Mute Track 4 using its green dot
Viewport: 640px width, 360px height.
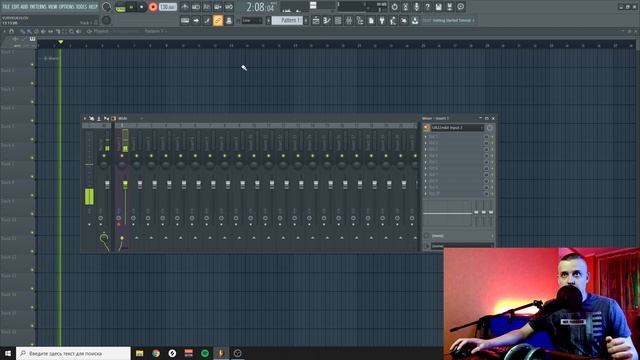pyautogui.click(x=32, y=121)
